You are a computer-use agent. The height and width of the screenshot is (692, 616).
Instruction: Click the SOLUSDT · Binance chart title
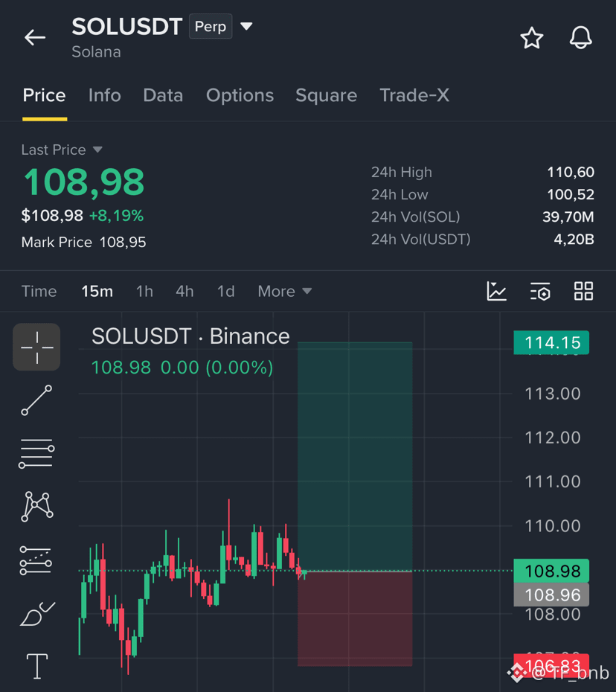tap(190, 336)
